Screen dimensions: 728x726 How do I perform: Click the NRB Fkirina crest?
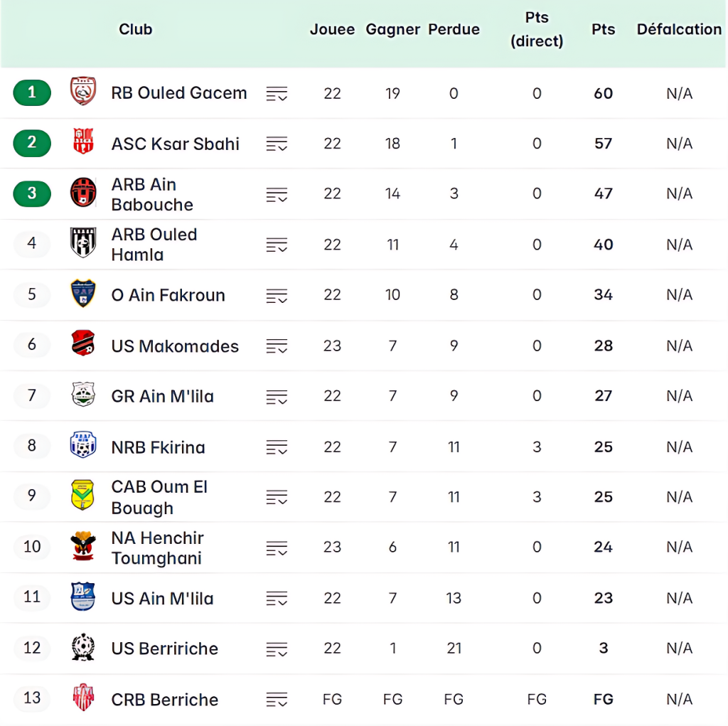(x=83, y=446)
